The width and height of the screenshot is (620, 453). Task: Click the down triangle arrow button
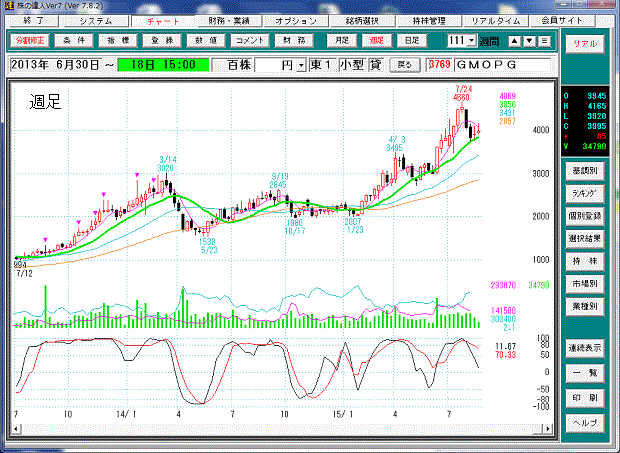click(529, 41)
